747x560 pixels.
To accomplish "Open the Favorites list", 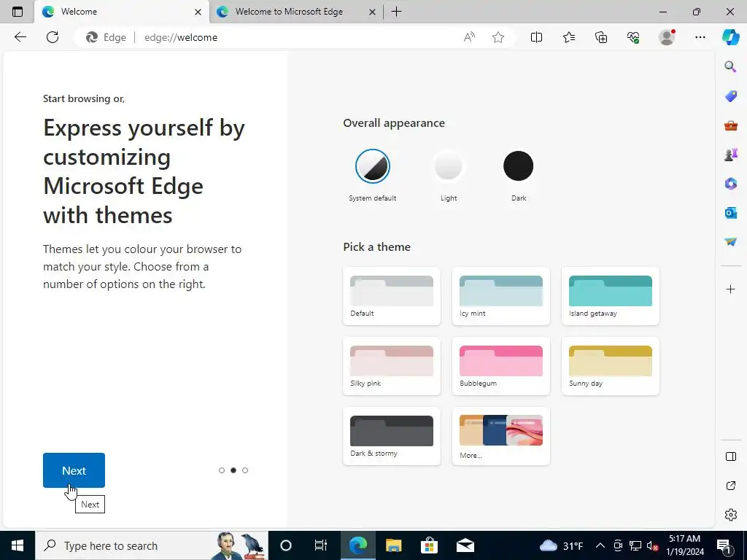I will coord(569,37).
